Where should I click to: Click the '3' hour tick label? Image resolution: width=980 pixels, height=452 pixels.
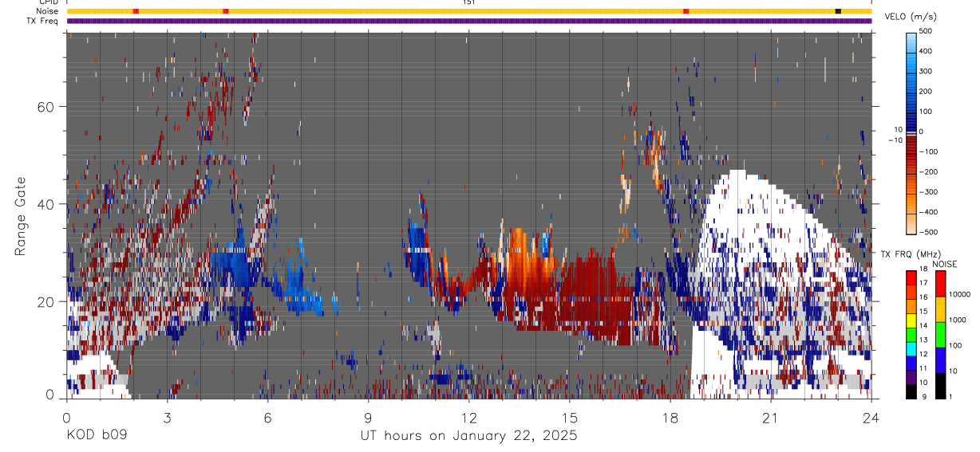[x=168, y=418]
